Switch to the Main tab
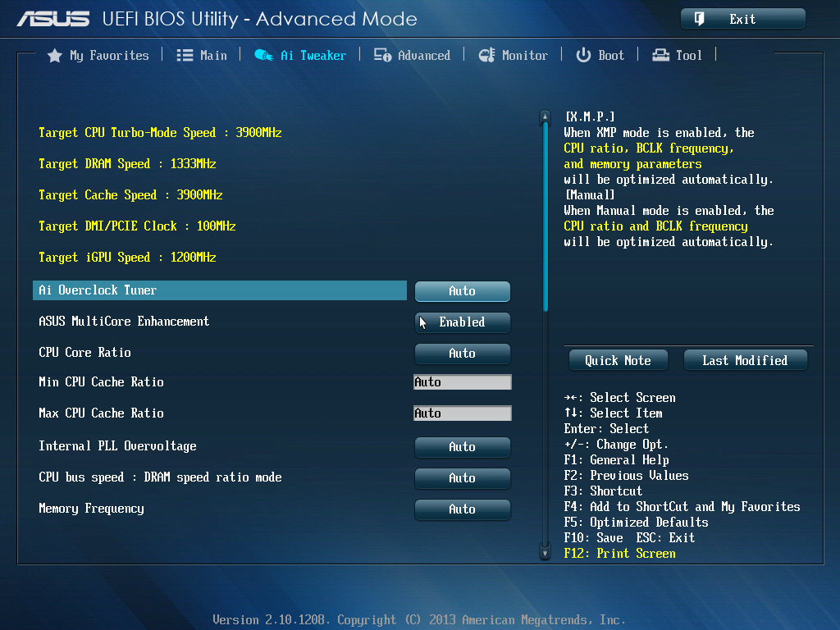 213,56
